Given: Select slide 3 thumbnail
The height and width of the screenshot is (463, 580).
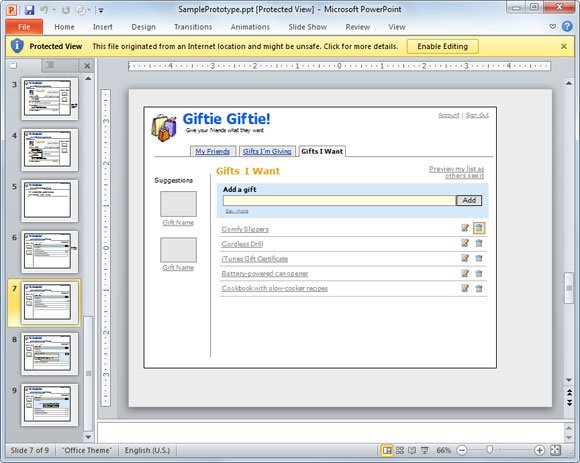Looking at the screenshot, I should pos(50,99).
